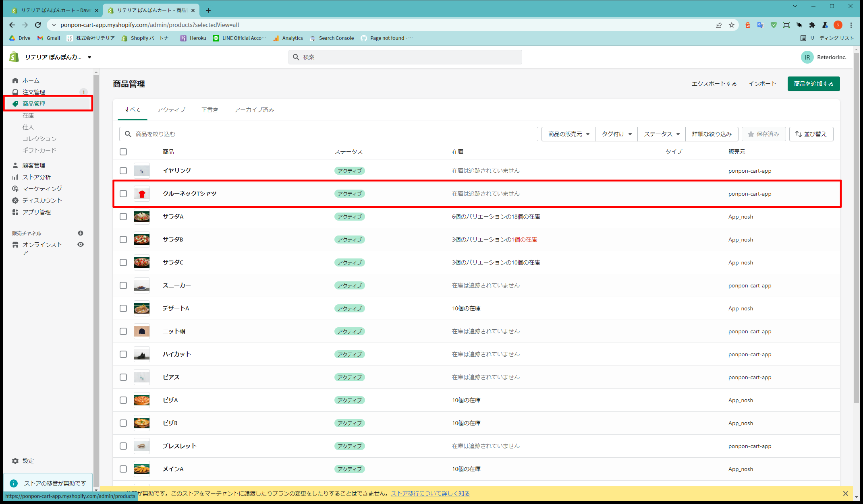The height and width of the screenshot is (504, 863).
Task: Check the select-all products checkbox
Action: (123, 152)
